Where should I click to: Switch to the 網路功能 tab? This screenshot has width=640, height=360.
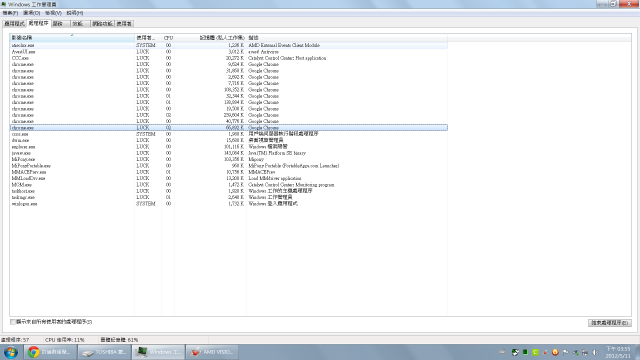point(102,24)
